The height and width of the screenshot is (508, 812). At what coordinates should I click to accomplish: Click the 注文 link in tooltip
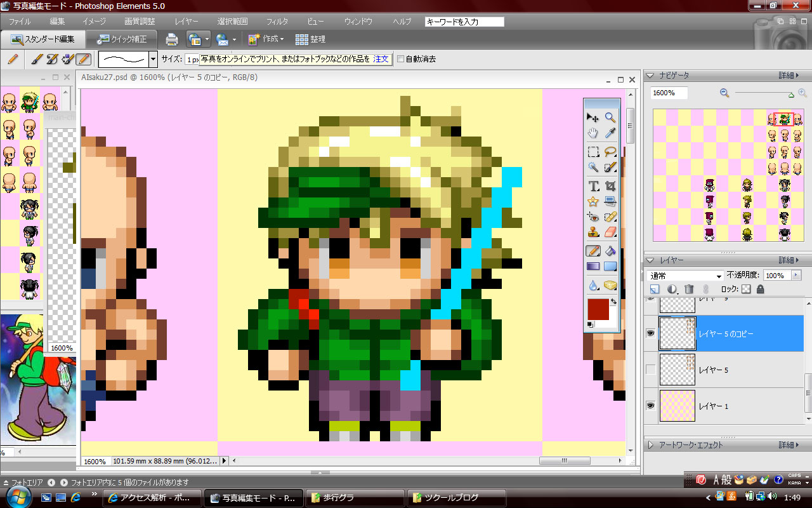[x=381, y=59]
